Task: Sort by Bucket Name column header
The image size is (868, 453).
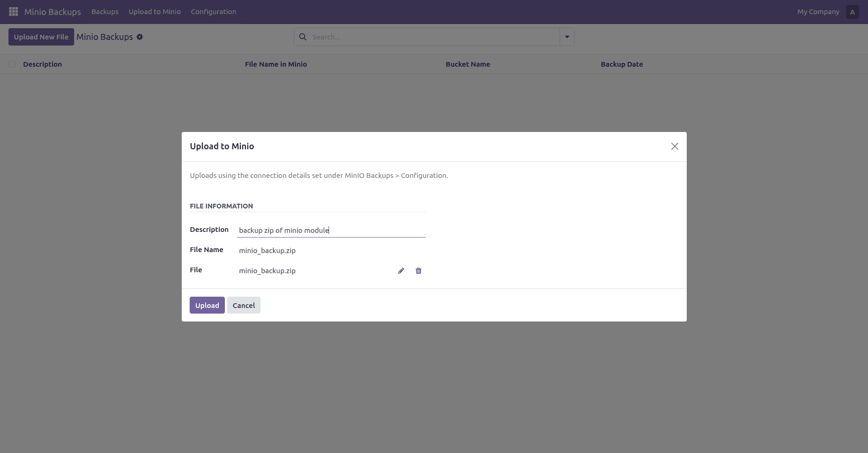Action: click(x=468, y=64)
